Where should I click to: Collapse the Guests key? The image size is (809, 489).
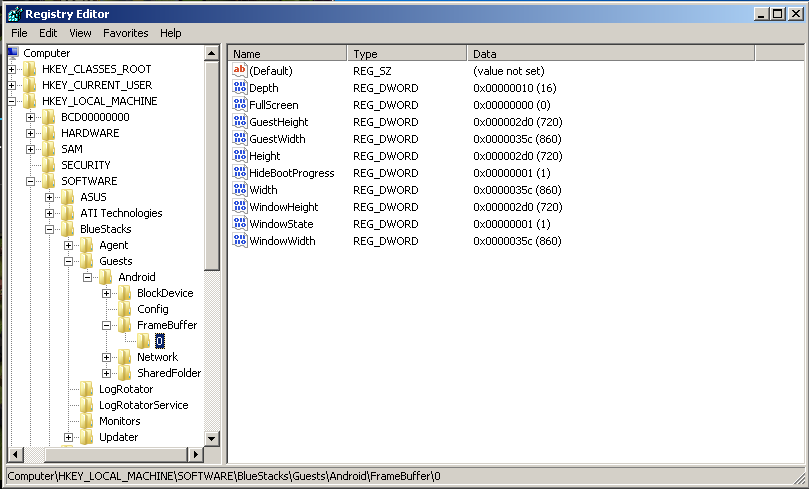click(x=69, y=261)
